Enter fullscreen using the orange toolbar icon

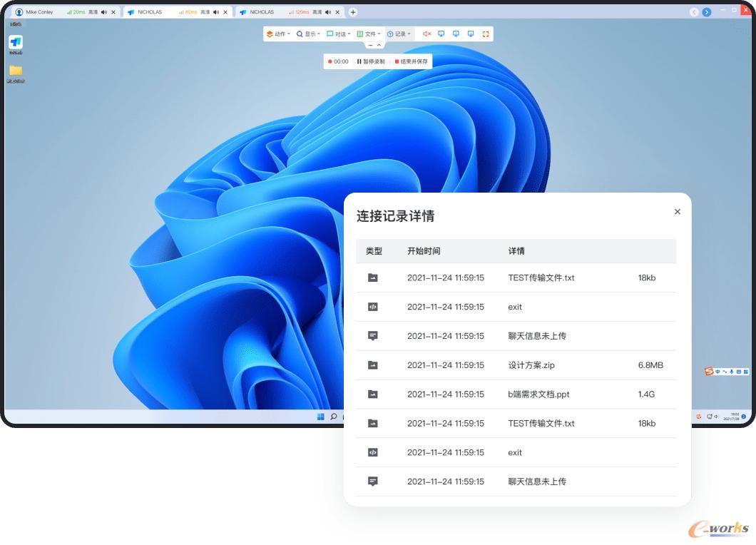486,34
